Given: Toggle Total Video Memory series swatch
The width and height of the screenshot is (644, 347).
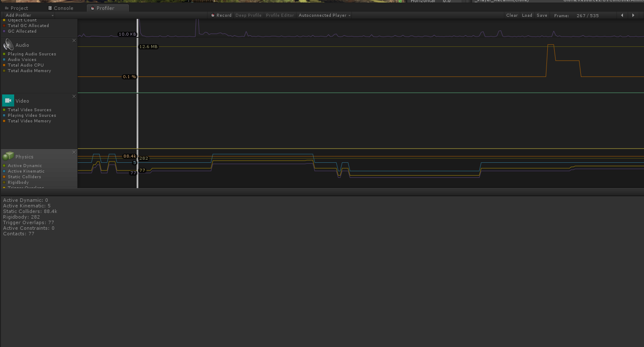Looking at the screenshot, I should [x=4, y=121].
